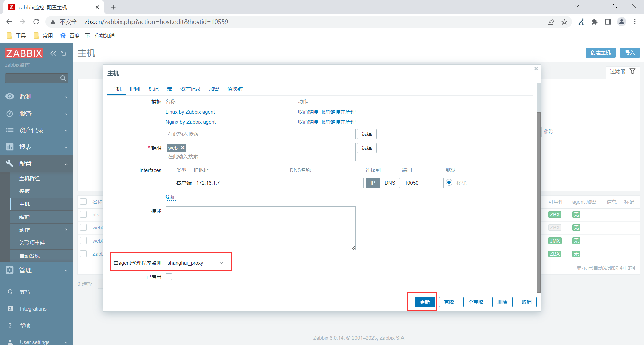
Task: Expand the 监测 menu chevron
Action: pyautogui.click(x=66, y=97)
